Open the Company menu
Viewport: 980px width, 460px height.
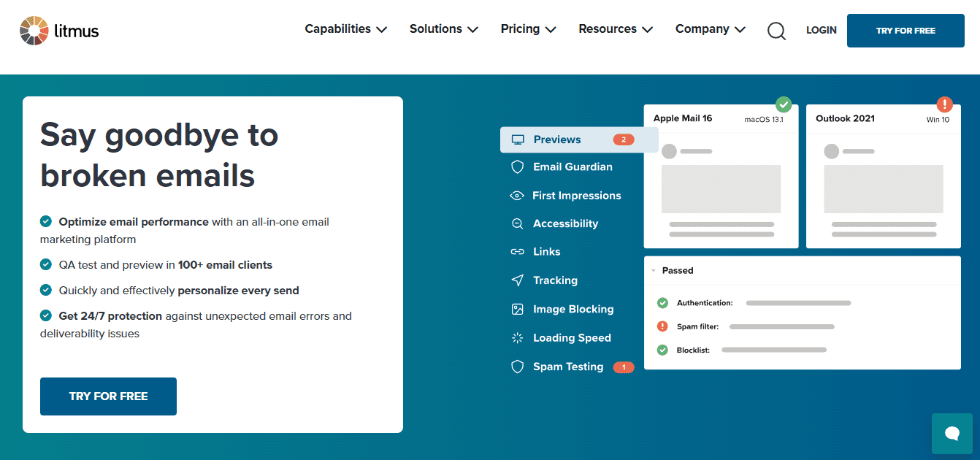[x=710, y=29]
